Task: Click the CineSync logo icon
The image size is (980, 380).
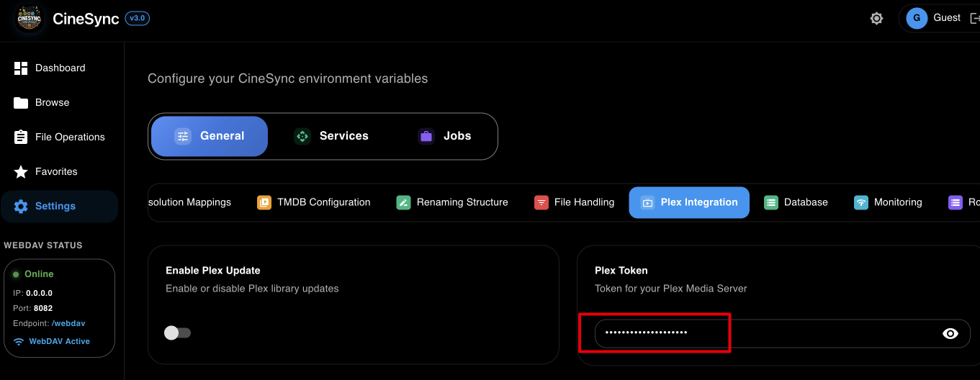Action: (x=30, y=19)
